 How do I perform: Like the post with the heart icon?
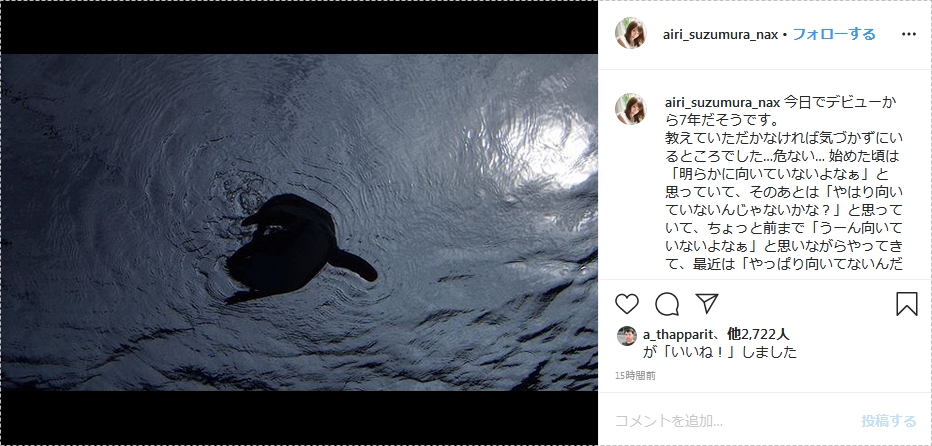click(x=626, y=304)
